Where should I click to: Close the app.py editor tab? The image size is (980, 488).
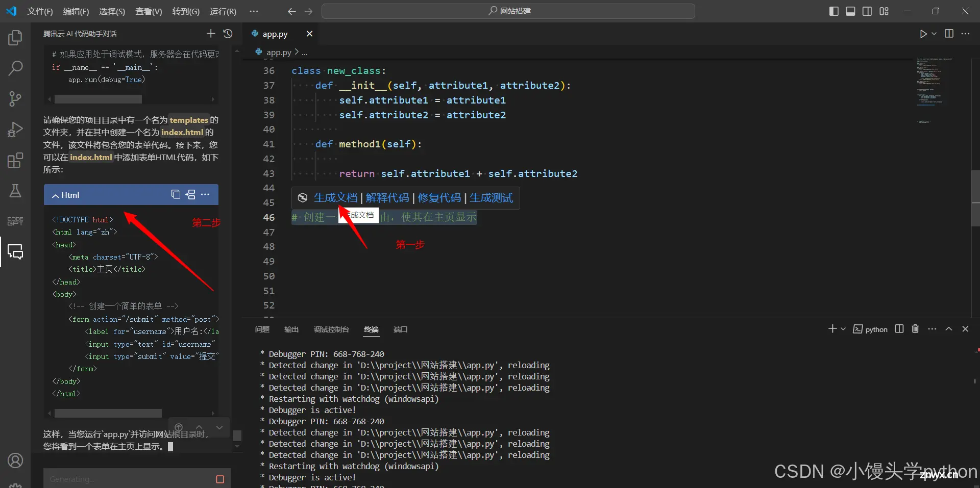[309, 34]
